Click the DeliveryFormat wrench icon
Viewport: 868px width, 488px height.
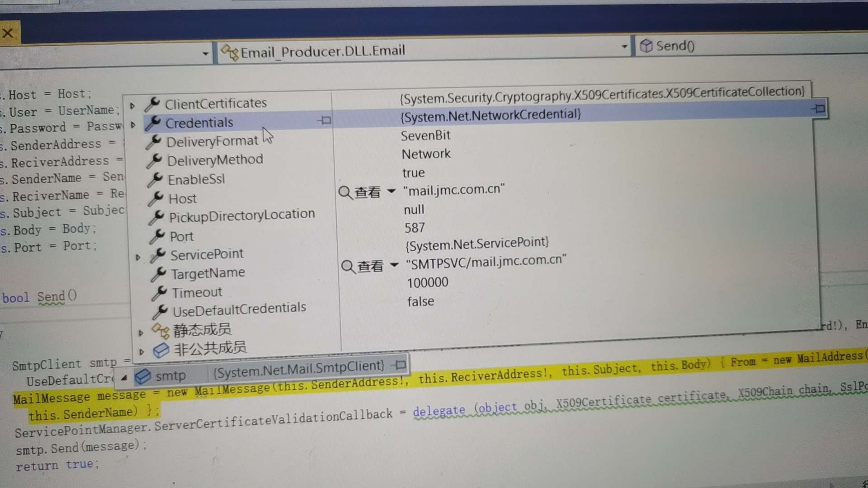154,142
